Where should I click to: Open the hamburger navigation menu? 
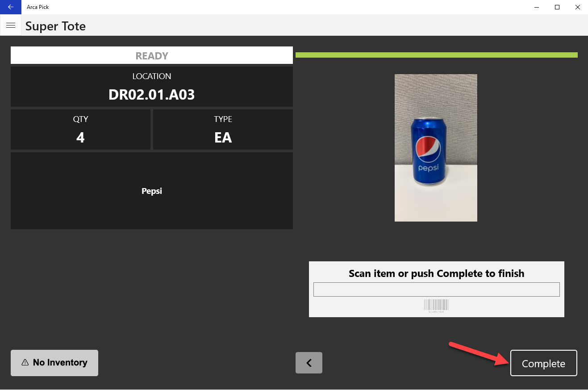tap(11, 25)
